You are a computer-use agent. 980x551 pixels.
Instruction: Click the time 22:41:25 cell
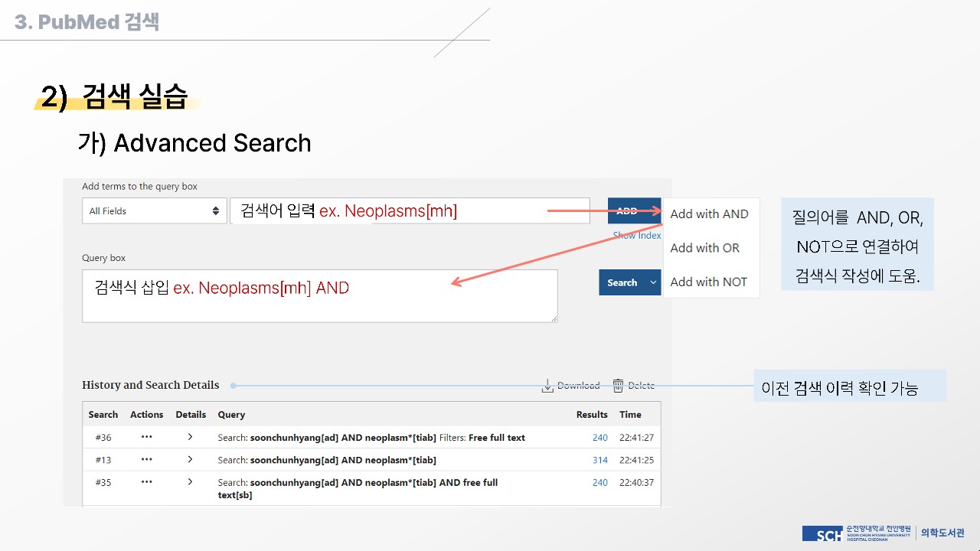636,460
